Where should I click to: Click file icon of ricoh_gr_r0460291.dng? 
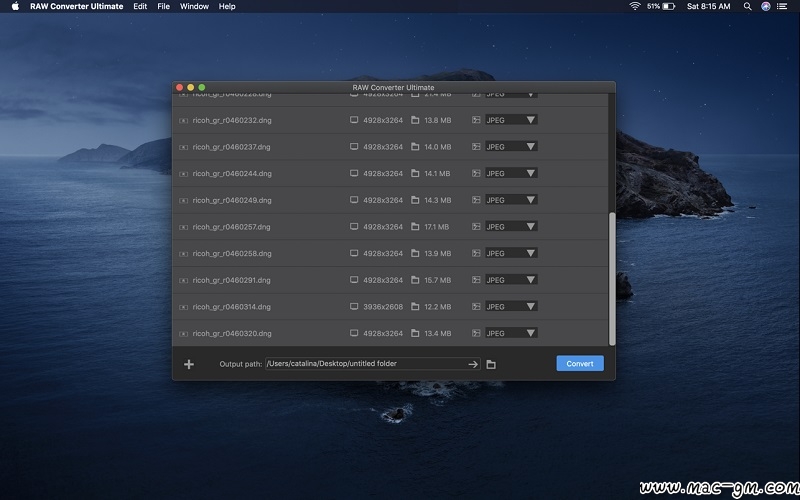tap(183, 280)
